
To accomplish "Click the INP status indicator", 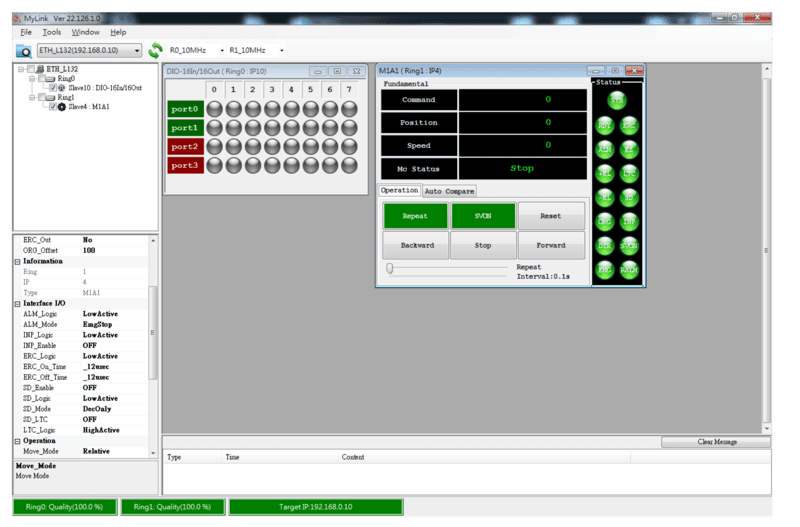I will [629, 221].
